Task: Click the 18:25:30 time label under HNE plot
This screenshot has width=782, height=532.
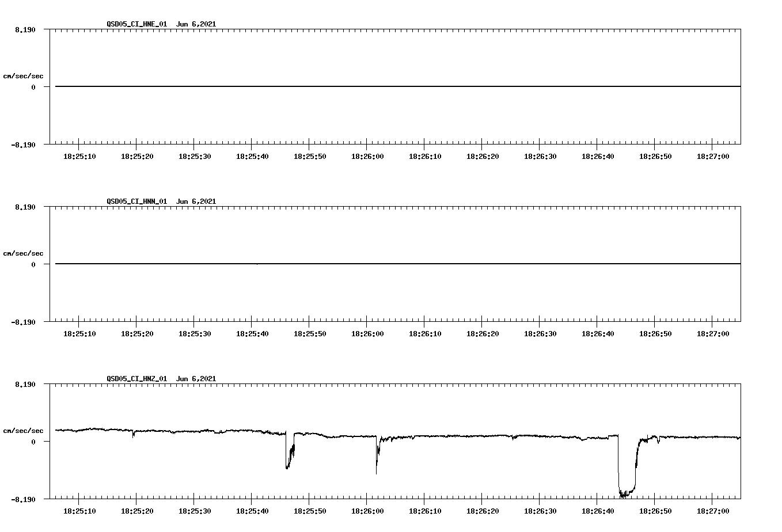Action: pos(195,156)
